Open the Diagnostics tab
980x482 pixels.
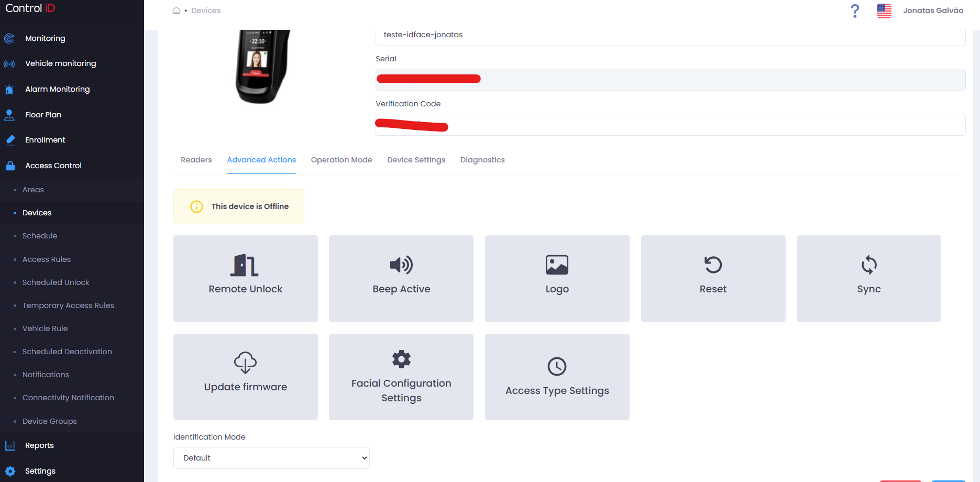[482, 160]
